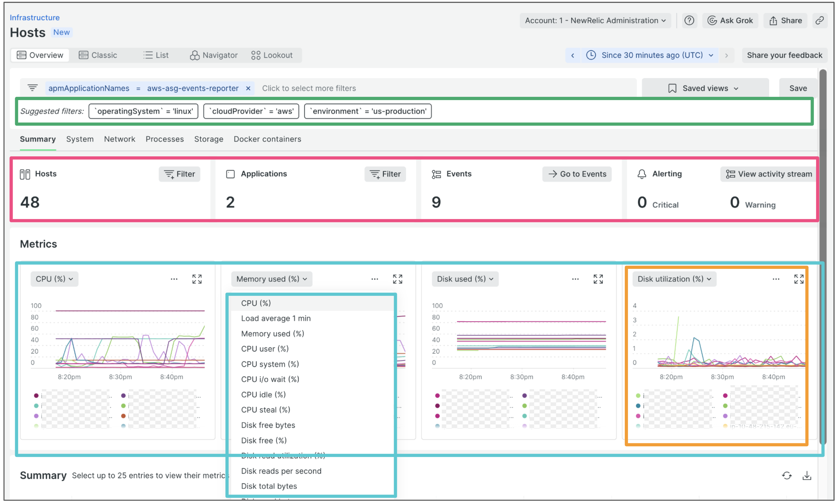Click the copy permalink link icon
Image resolution: width=836 pixels, height=504 pixels.
(x=820, y=20)
